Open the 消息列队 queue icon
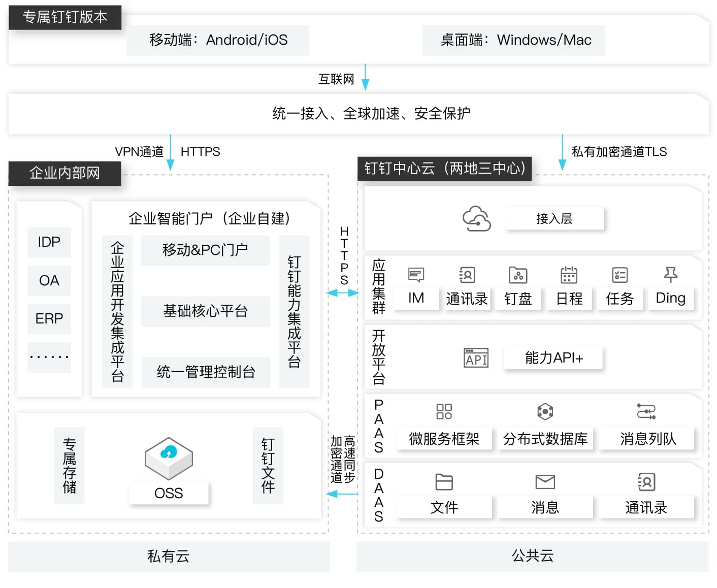Image resolution: width=717 pixels, height=588 pixels. [646, 411]
